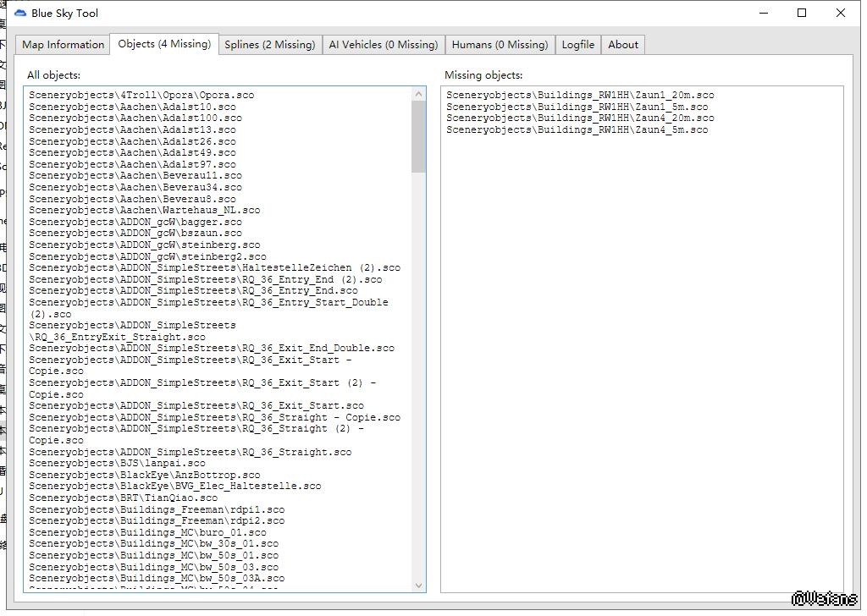Select missing object Zaun4_5m.sco
Image resolution: width=867 pixels, height=616 pixels.
577,130
